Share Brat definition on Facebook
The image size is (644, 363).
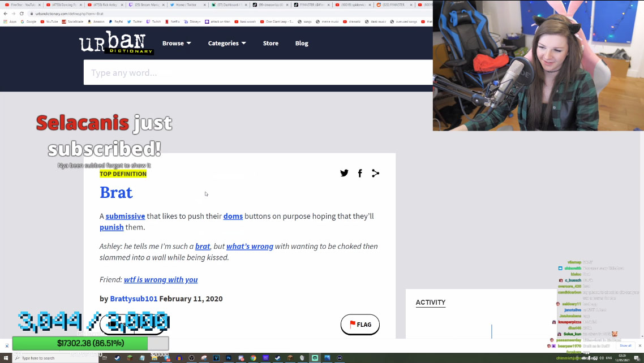tap(360, 173)
